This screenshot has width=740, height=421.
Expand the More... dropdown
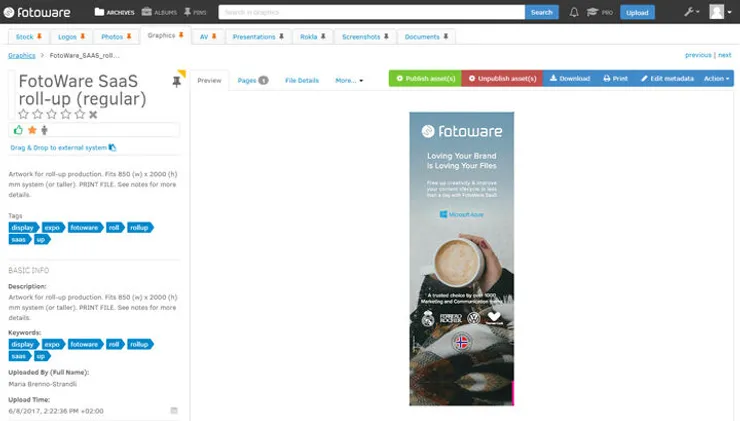[x=349, y=81]
